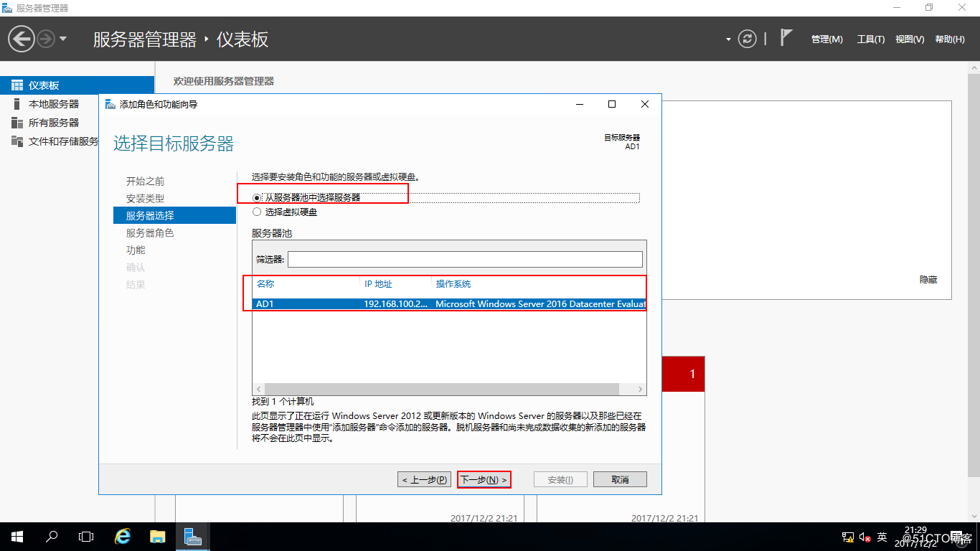Click the left scroll arrow in server pool list
The image size is (980, 551).
pyautogui.click(x=258, y=389)
